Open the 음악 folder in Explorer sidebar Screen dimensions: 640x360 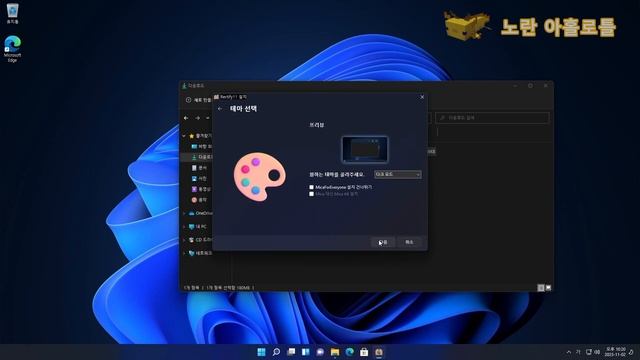200,200
